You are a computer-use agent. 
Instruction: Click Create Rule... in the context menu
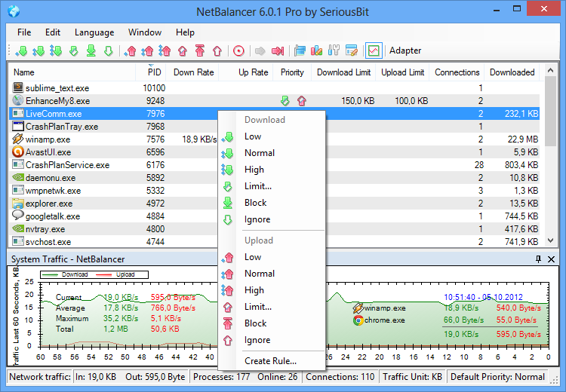[270, 361]
